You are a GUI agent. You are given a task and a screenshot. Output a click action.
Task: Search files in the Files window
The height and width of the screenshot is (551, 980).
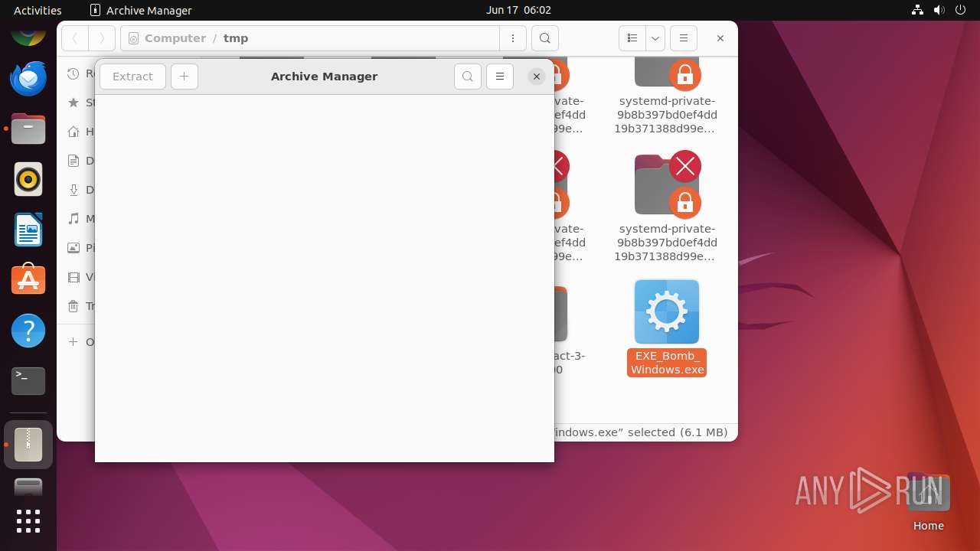pyautogui.click(x=544, y=38)
